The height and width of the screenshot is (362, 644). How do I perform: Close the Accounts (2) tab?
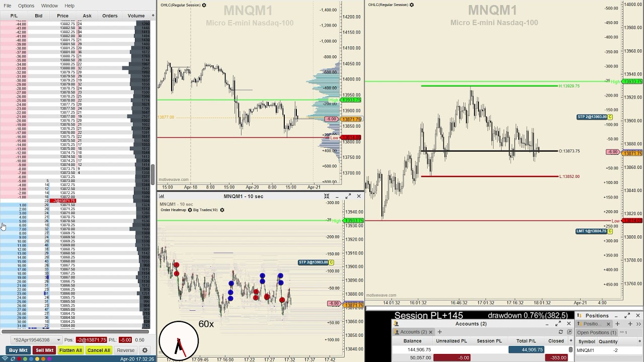coord(431,332)
